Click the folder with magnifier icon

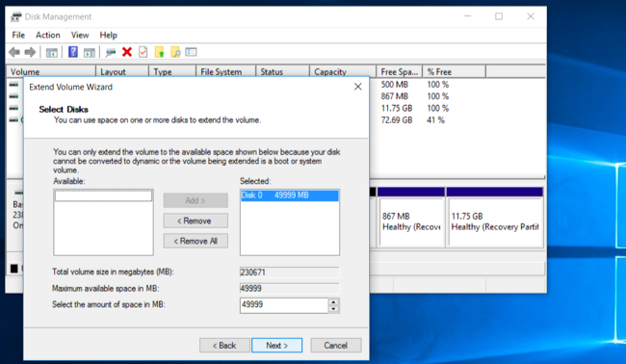tap(175, 52)
